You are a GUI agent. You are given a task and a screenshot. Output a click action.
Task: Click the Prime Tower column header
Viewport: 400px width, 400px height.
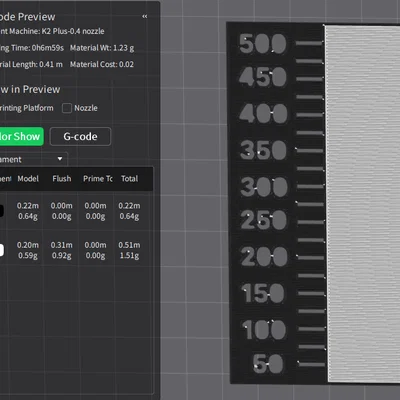point(98,179)
